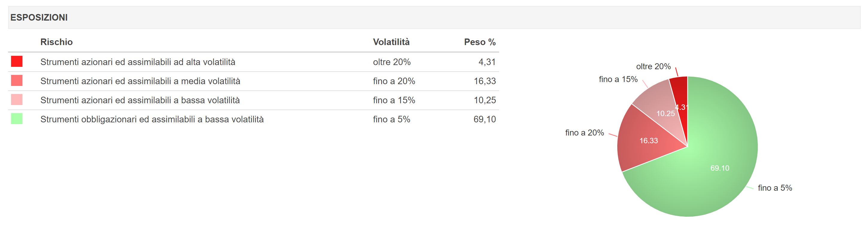Click the bright red alta volatilità swatch
The width and height of the screenshot is (868, 228).
point(17,61)
